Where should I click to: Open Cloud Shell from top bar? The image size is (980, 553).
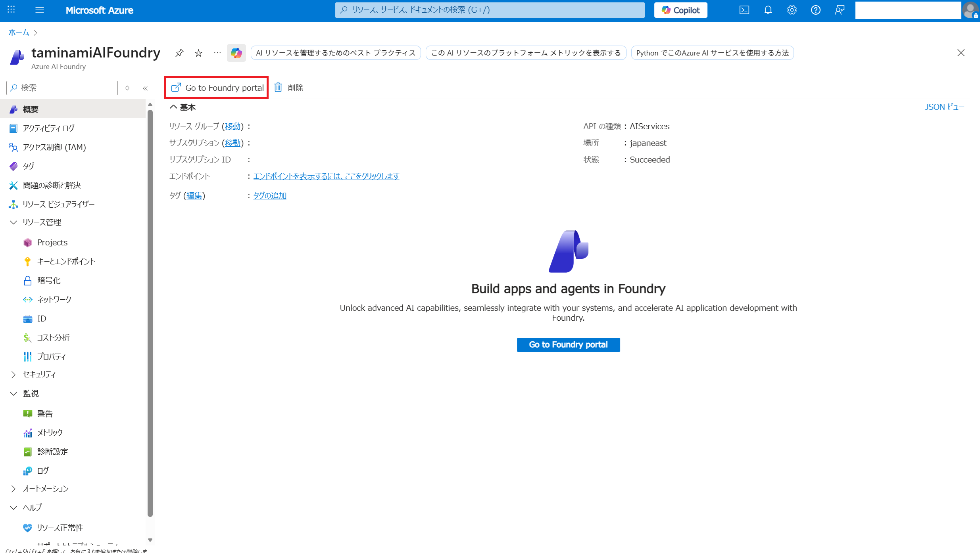click(x=744, y=10)
